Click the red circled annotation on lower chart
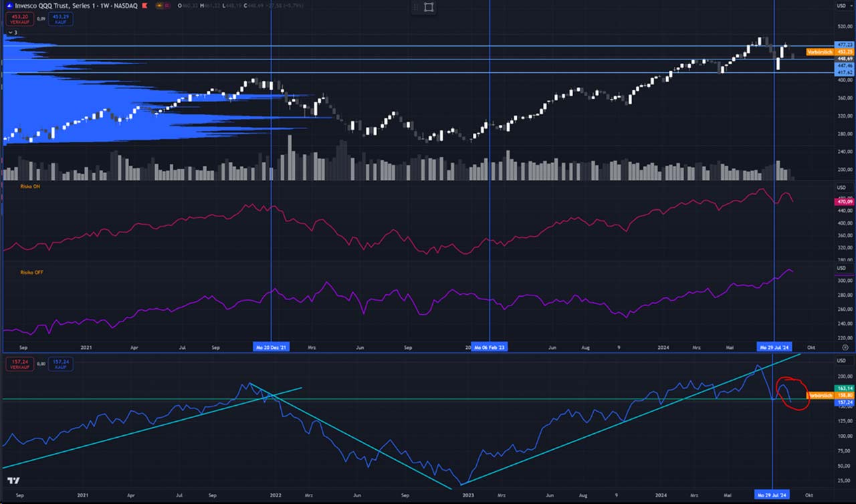The height and width of the screenshot is (504, 856). (790, 393)
